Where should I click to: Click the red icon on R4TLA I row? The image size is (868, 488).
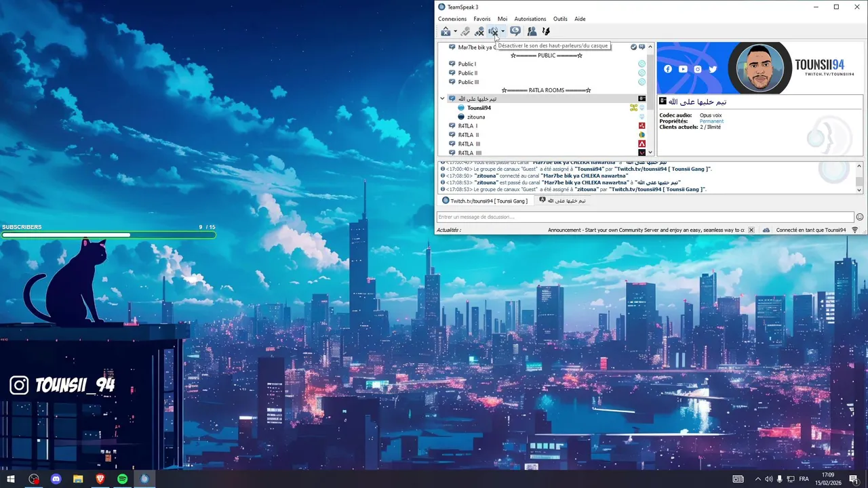point(642,125)
